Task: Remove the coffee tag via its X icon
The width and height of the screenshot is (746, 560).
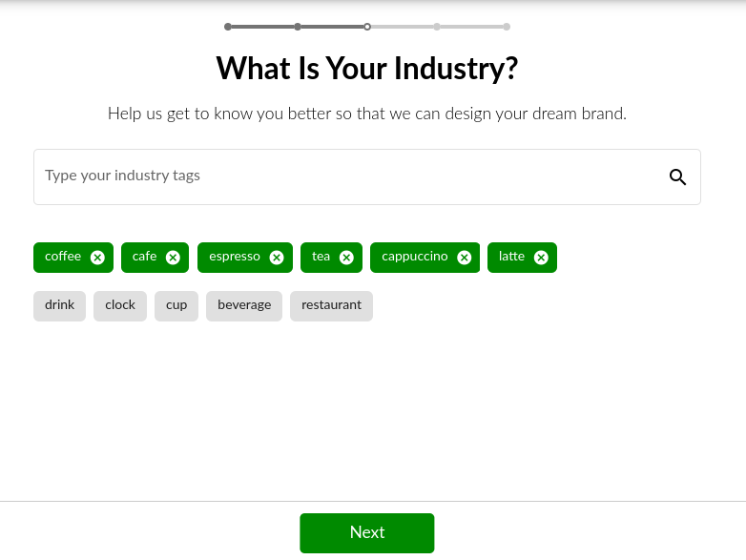Action: tap(97, 258)
